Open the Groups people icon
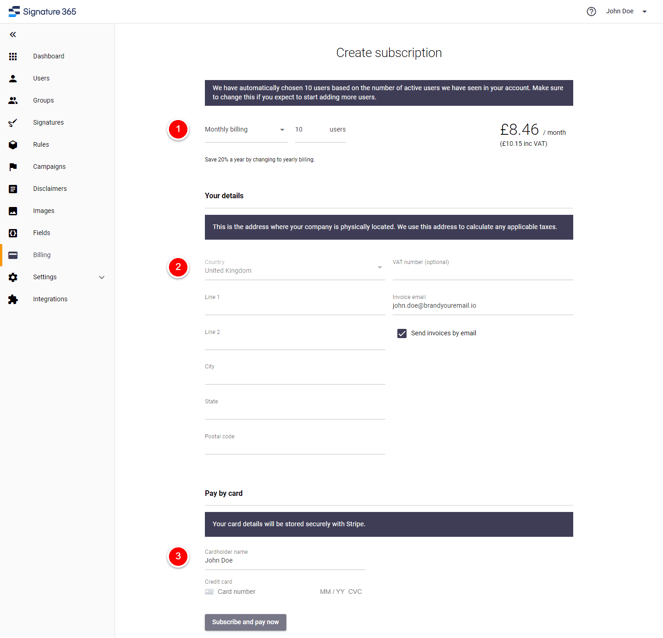This screenshot has height=638, width=663. [x=13, y=100]
